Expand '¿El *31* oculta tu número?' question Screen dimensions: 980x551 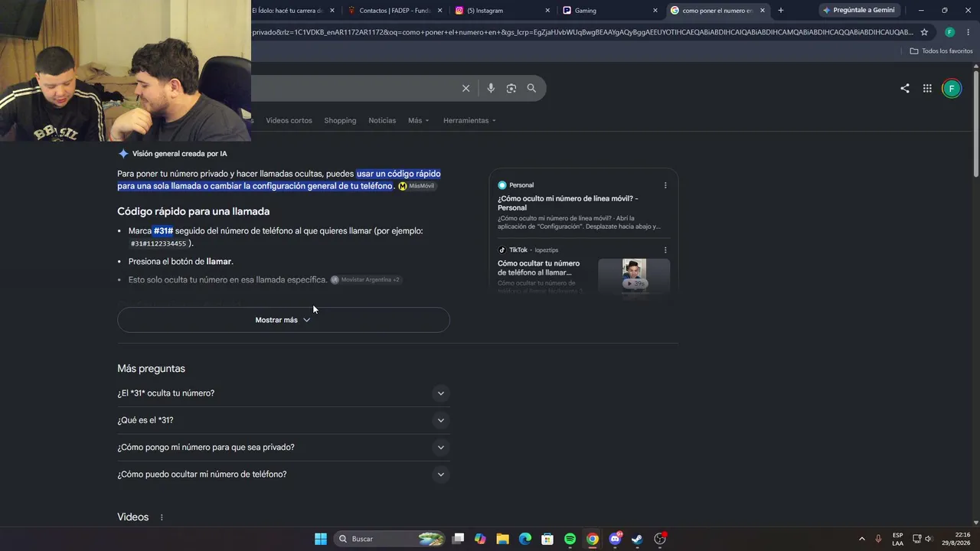283,393
